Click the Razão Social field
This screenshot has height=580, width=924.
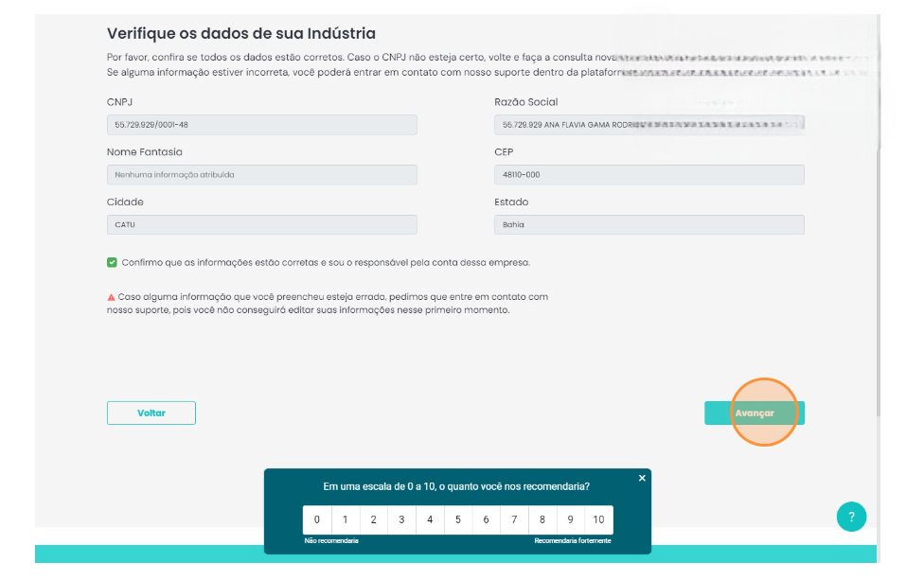(649, 125)
